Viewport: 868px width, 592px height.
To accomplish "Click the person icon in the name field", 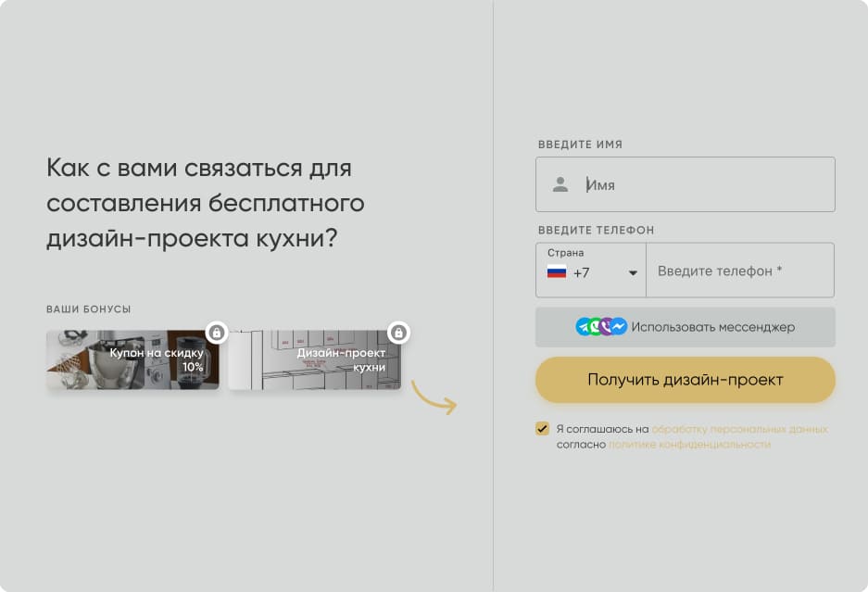I will pyautogui.click(x=560, y=183).
